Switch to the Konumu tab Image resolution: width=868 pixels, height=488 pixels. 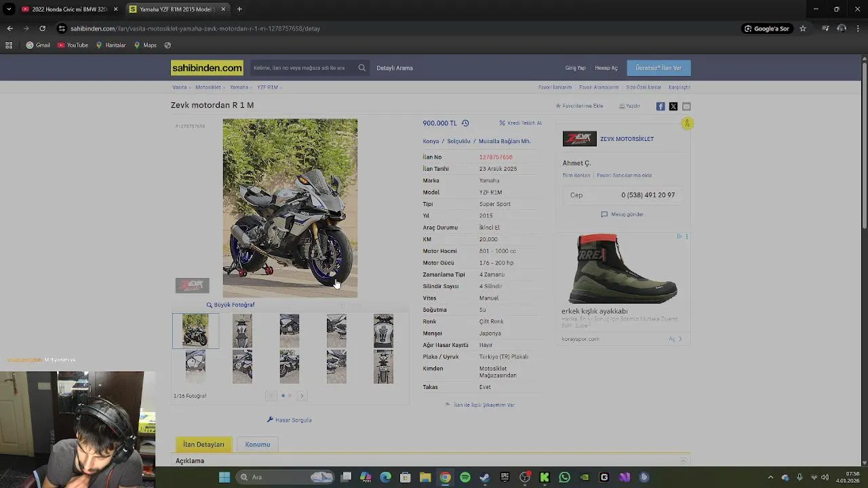[x=258, y=445]
